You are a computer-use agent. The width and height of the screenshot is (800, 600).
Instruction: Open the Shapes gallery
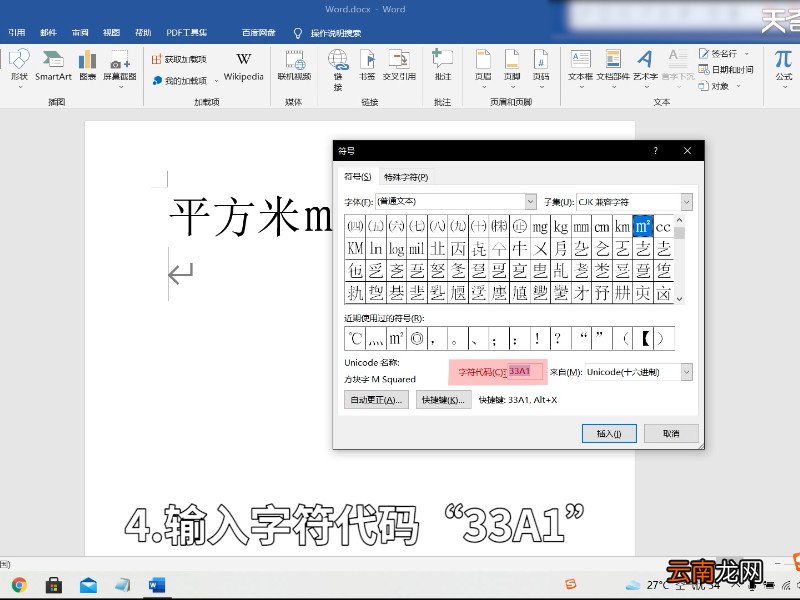click(19, 66)
